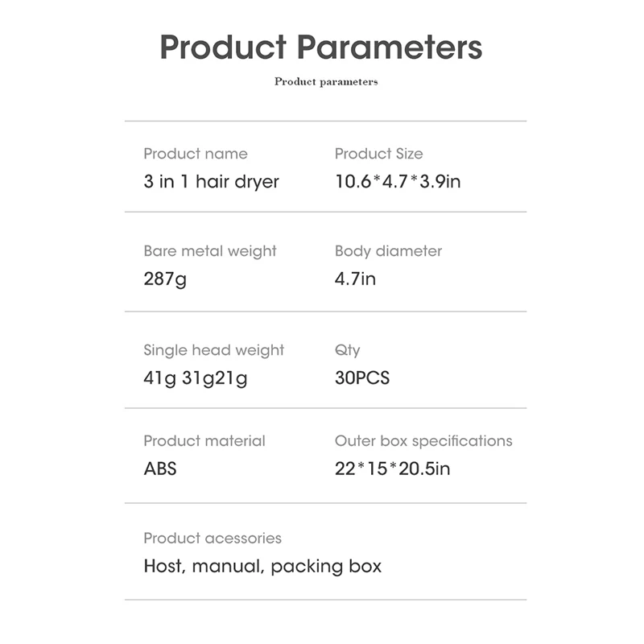
Task: Click the large "Product Parameters" heading
Action: (321, 47)
